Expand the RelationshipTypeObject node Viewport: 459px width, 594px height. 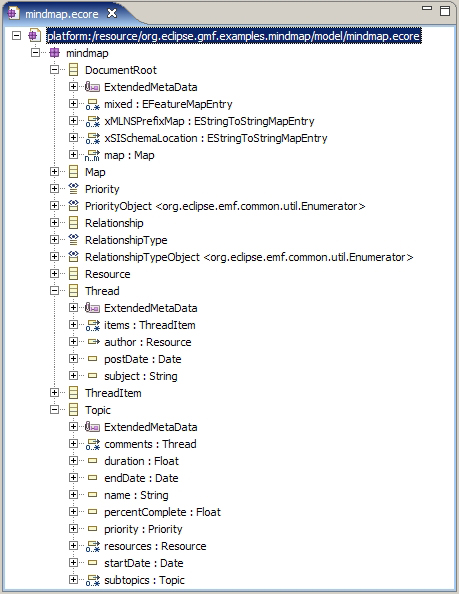[x=54, y=256]
